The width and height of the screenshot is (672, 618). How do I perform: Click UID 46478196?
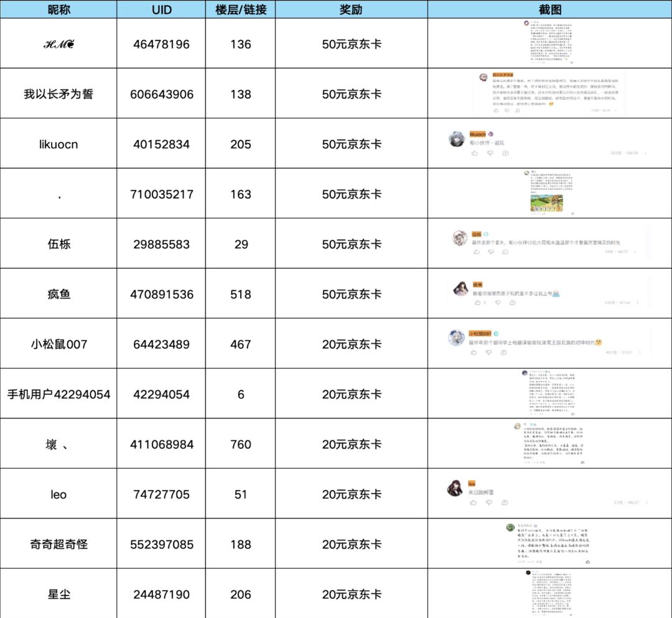161,44
